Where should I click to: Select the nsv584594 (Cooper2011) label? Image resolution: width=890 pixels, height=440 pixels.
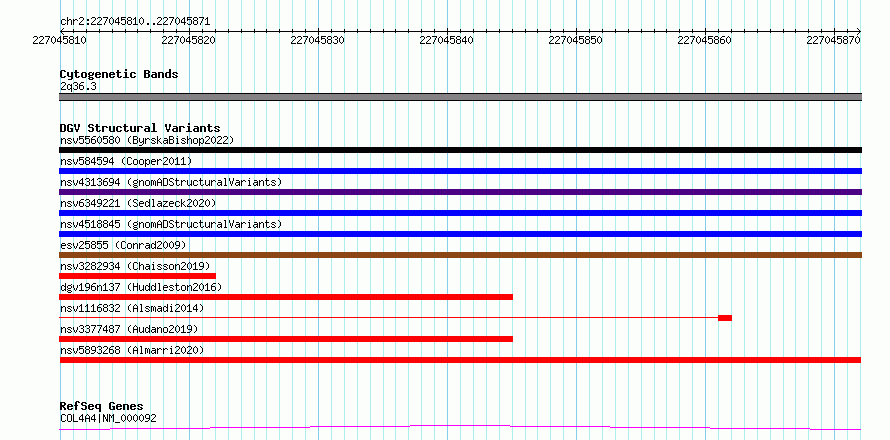click(126, 161)
